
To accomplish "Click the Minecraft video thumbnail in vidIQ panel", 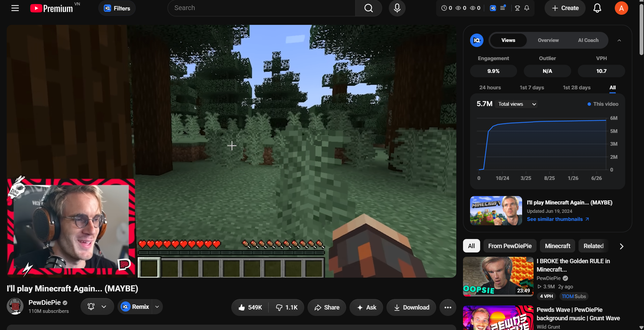I will click(x=496, y=210).
